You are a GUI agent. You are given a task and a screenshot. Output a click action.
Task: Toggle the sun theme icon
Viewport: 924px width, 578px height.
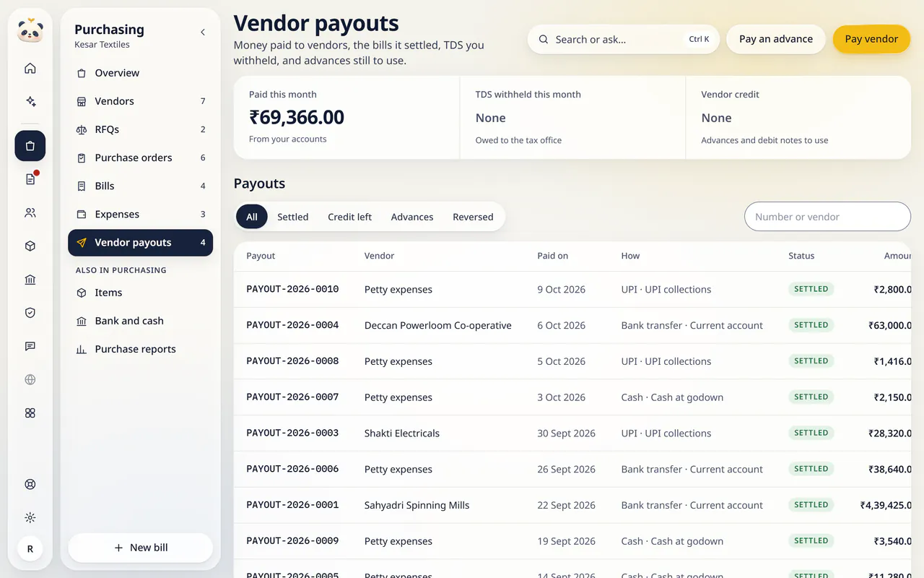30,517
